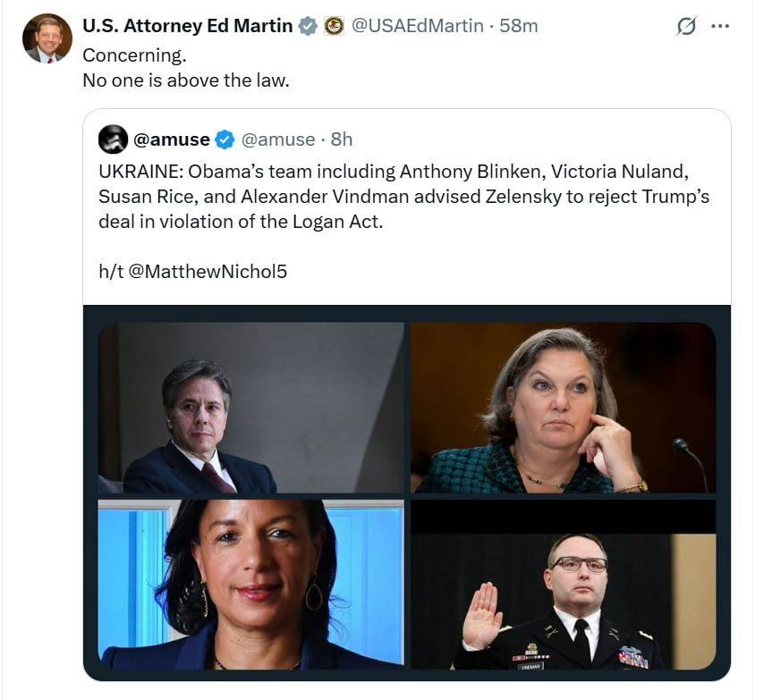Click the "No one is above the law" text
764x700 pixels.
click(x=186, y=80)
